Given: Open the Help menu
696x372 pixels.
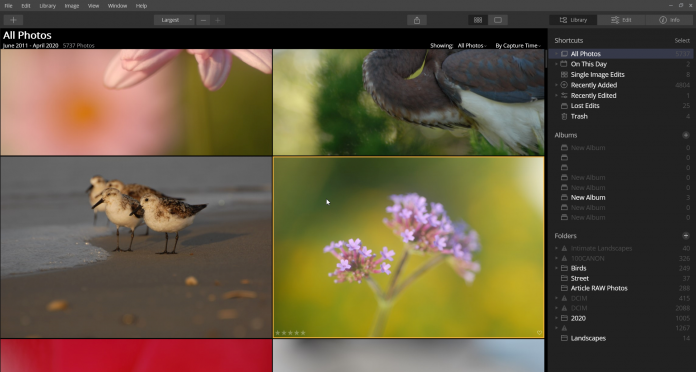Looking at the screenshot, I should pyautogui.click(x=141, y=6).
